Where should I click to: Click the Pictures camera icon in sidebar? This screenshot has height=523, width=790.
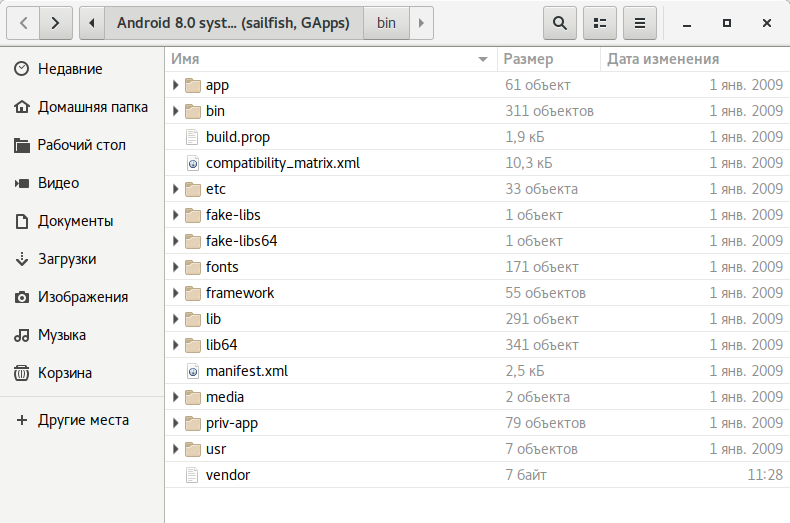(21, 297)
